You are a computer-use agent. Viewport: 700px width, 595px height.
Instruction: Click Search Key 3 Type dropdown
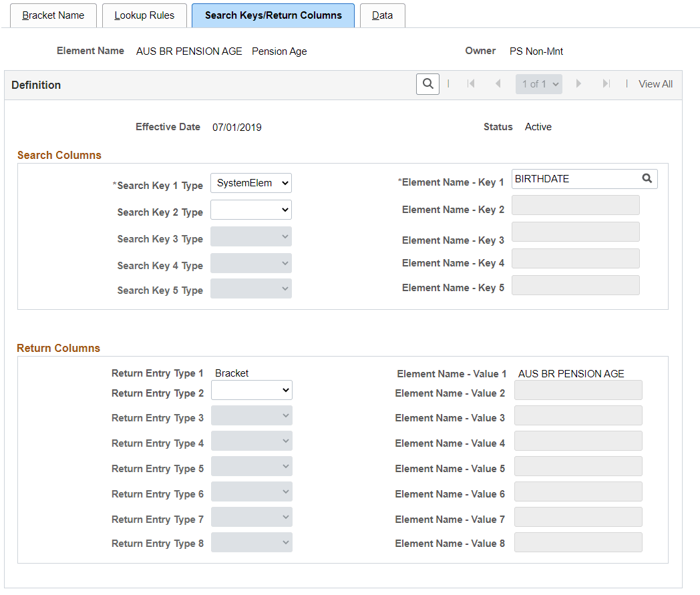point(251,236)
